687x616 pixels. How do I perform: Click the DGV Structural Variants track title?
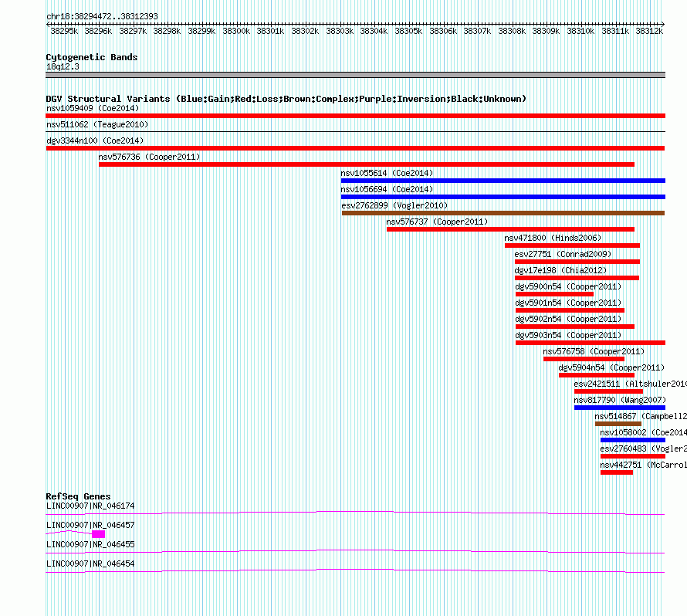point(286,99)
